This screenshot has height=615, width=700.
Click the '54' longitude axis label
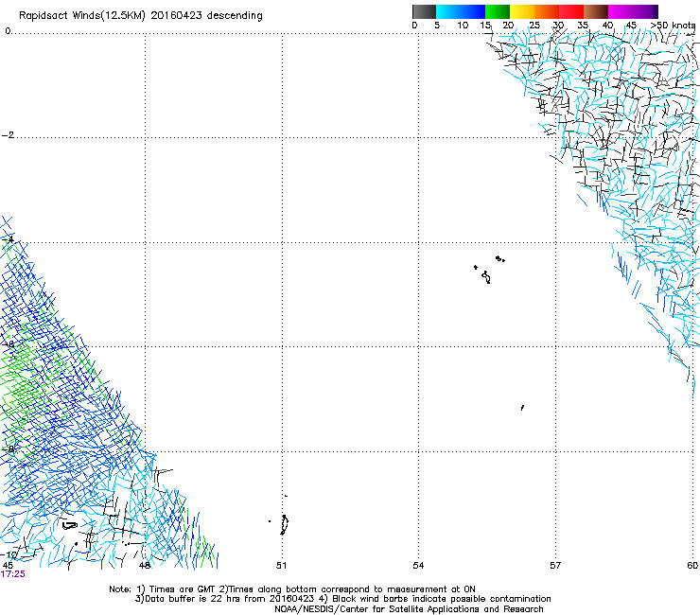(418, 566)
